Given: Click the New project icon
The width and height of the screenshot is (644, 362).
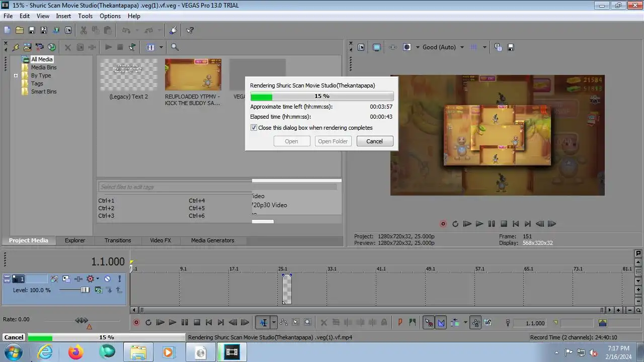Looking at the screenshot, I should point(7,30).
